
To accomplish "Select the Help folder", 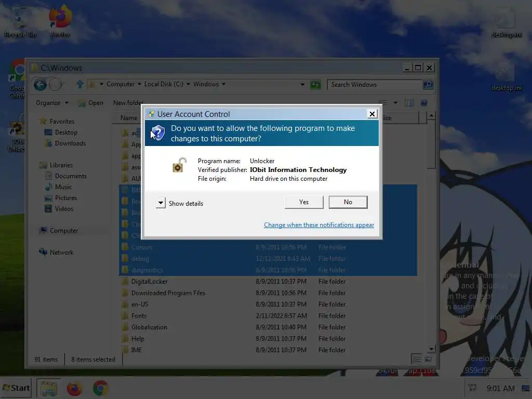I will (268, 339).
